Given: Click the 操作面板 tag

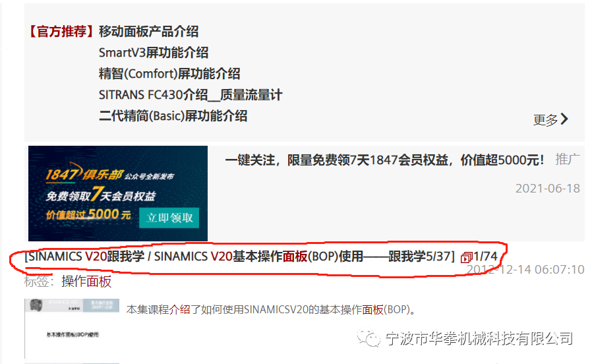Looking at the screenshot, I should coord(86,282).
